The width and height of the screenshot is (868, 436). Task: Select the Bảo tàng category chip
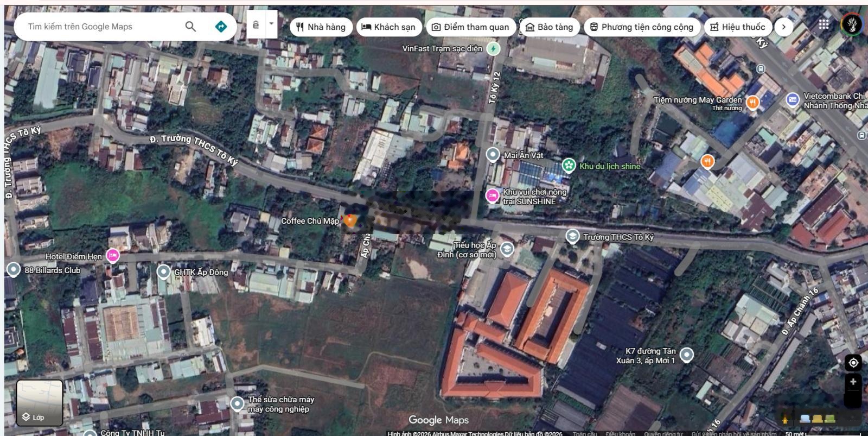tap(549, 27)
